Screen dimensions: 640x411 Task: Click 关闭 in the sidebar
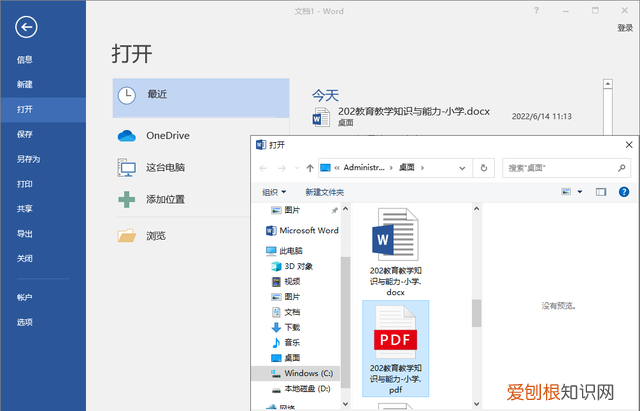click(24, 259)
